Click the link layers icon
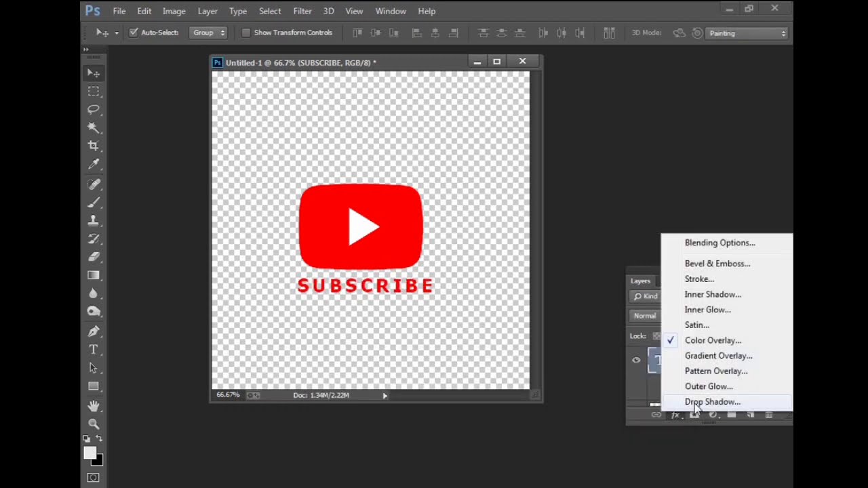The height and width of the screenshot is (488, 868). click(x=656, y=415)
